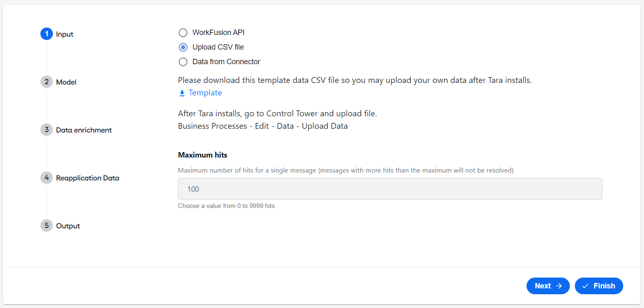Viewport: 644px width, 308px height.
Task: Open the Model step label
Action: 66,82
